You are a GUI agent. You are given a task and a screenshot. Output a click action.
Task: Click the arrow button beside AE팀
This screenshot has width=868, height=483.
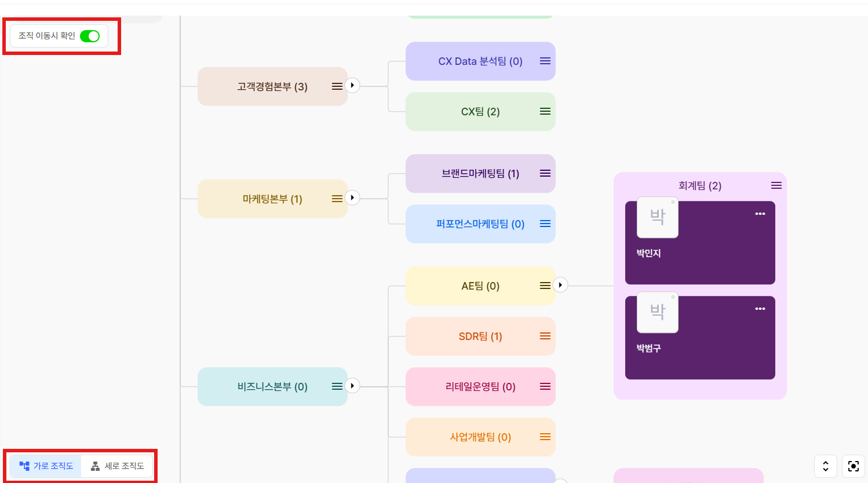coord(560,285)
